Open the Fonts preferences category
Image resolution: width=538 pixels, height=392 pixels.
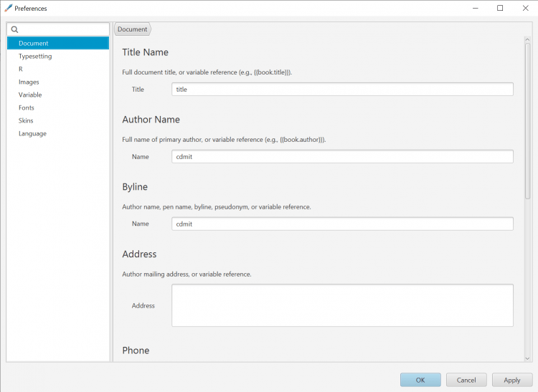click(x=27, y=107)
